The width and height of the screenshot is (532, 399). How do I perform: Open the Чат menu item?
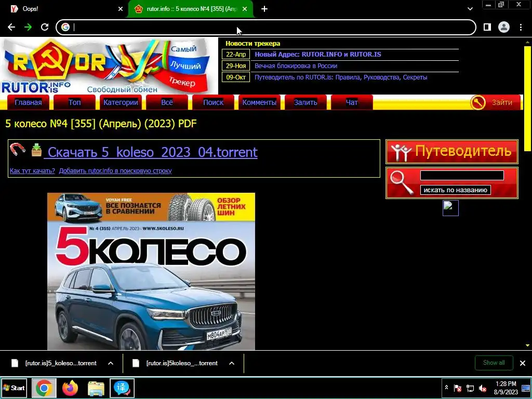pyautogui.click(x=352, y=102)
